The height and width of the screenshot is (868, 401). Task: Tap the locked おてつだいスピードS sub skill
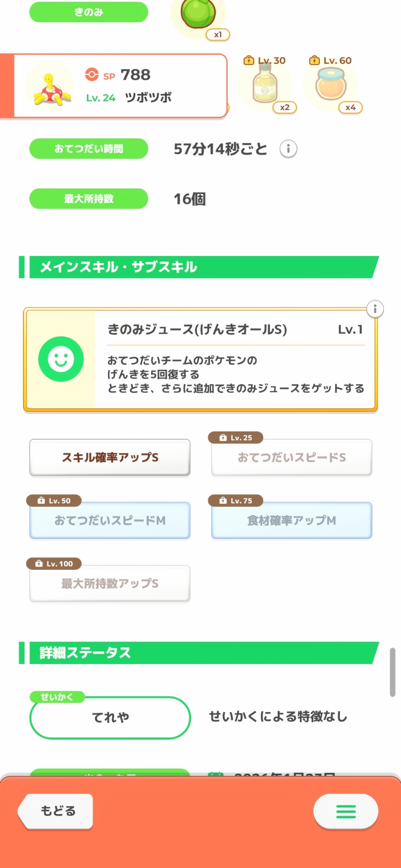(292, 457)
